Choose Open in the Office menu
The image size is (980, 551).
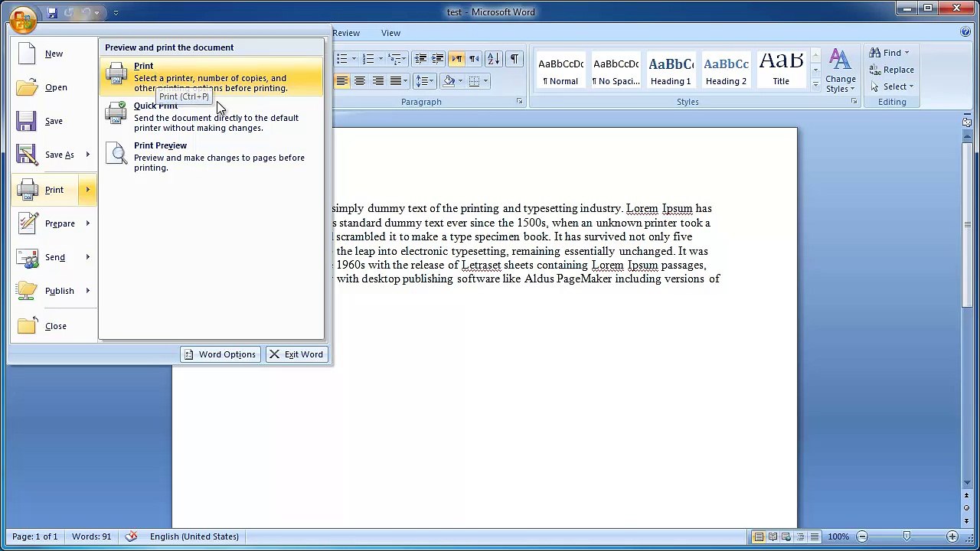(54, 87)
